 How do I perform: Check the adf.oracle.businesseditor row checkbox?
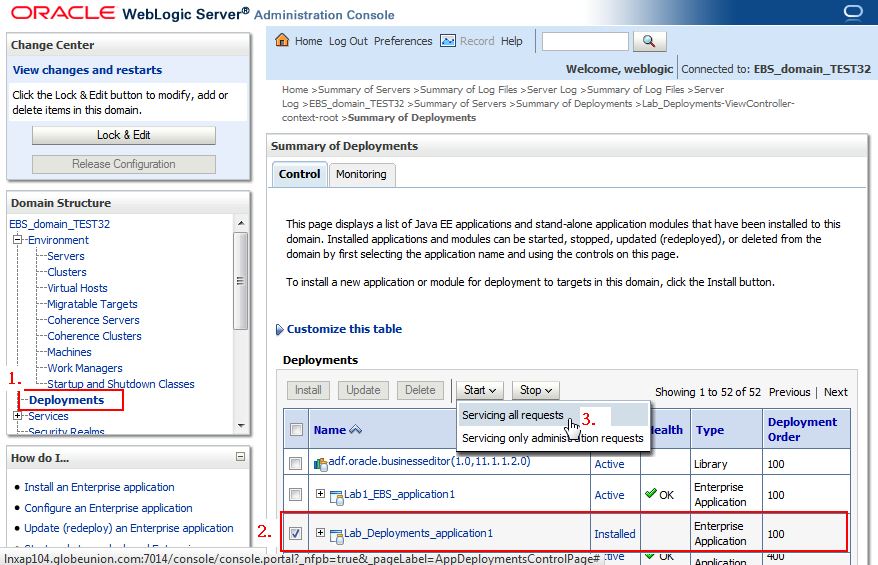pos(296,464)
